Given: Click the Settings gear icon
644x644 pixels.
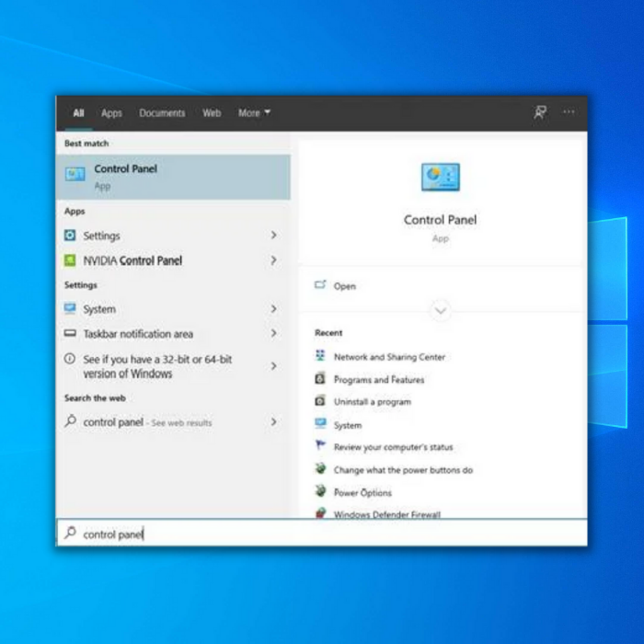Looking at the screenshot, I should click(70, 236).
